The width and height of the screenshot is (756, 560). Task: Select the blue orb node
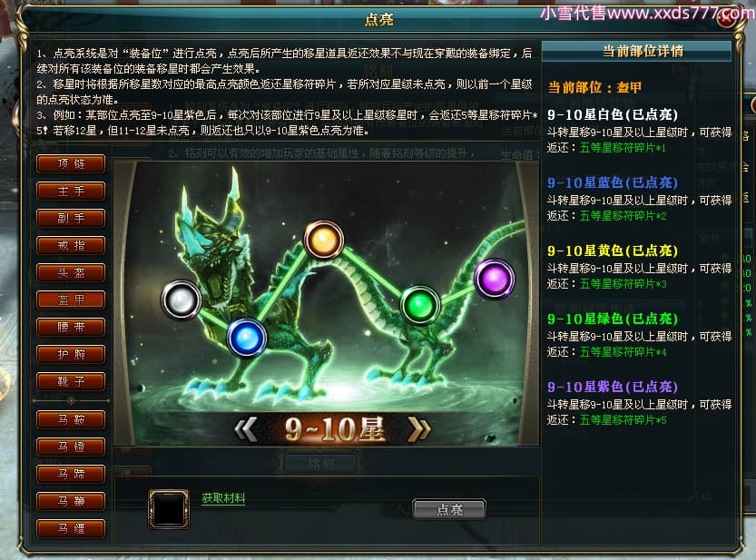pyautogui.click(x=246, y=338)
